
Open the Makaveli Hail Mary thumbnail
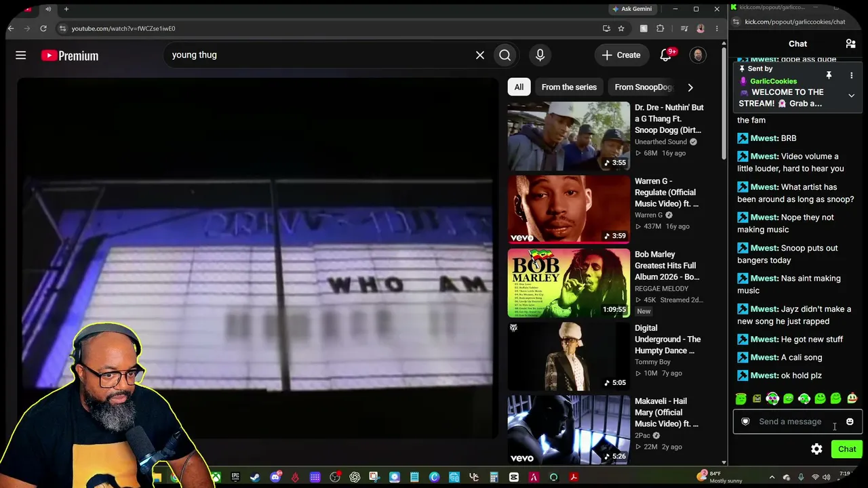coord(569,430)
